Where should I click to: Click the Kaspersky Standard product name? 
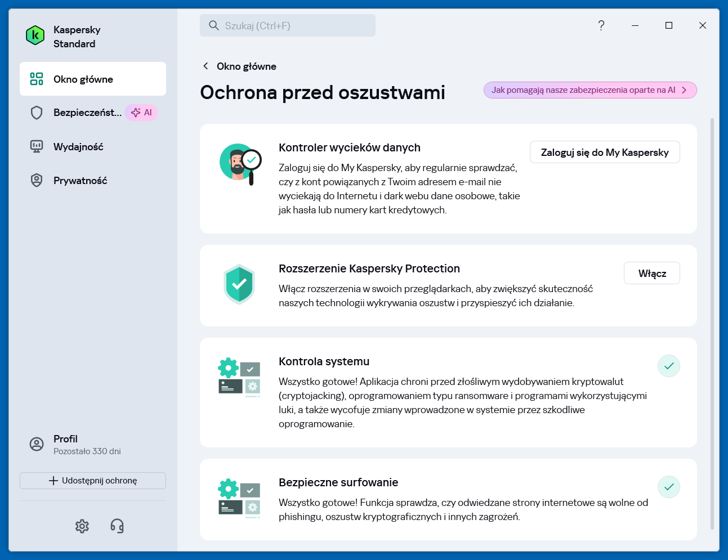pyautogui.click(x=77, y=37)
